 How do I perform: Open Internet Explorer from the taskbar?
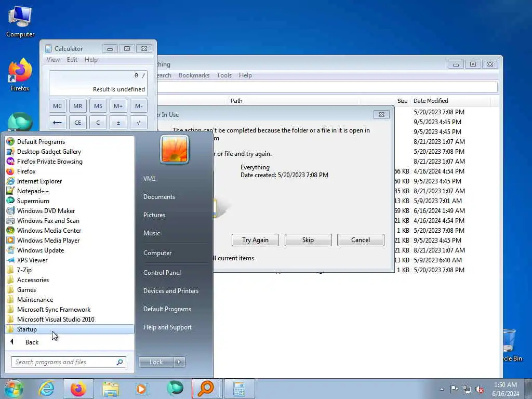click(x=46, y=389)
